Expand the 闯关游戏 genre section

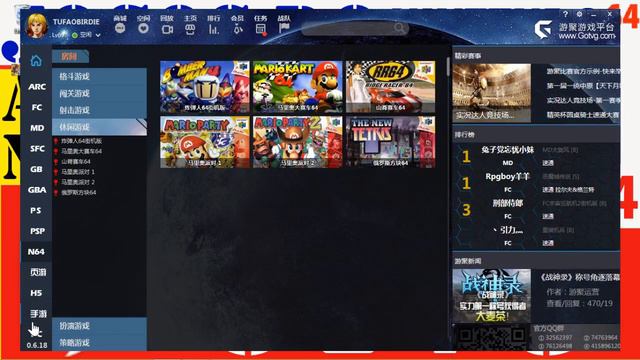(x=99, y=93)
